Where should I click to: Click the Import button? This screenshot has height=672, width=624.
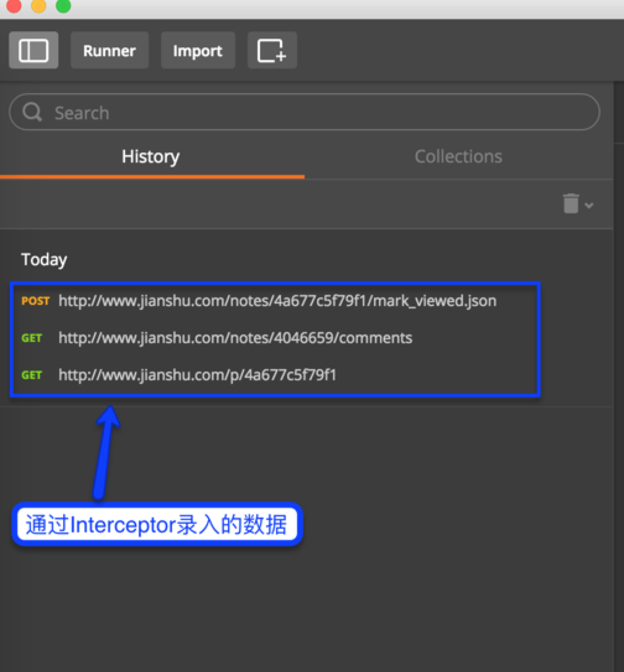pyautogui.click(x=197, y=50)
